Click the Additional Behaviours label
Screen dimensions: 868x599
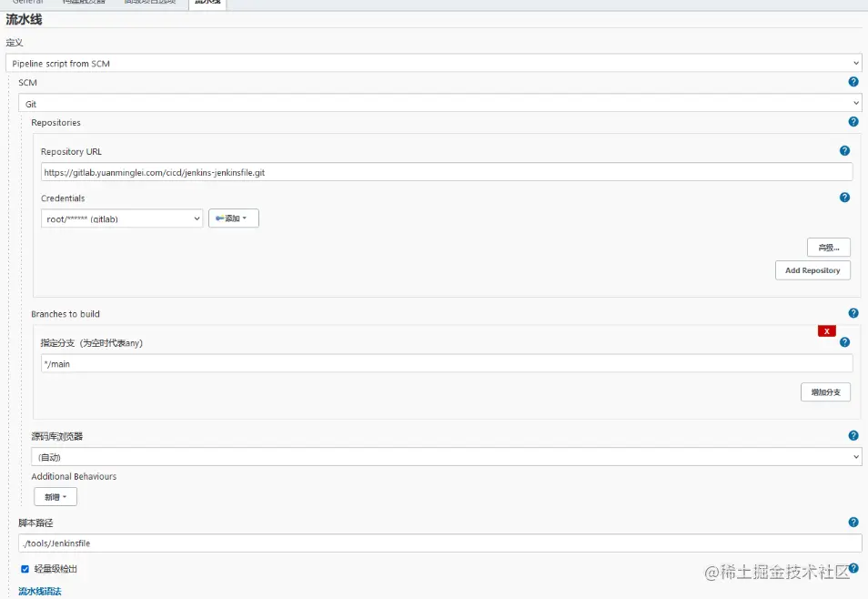point(74,476)
